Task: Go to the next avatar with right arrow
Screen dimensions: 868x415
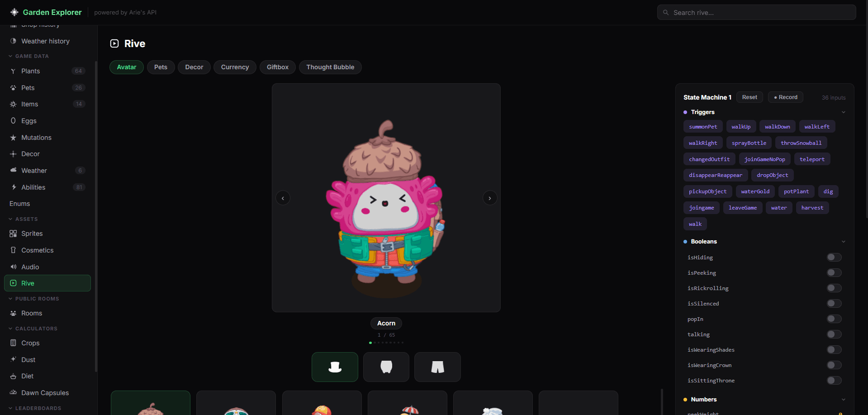Action: click(x=489, y=198)
